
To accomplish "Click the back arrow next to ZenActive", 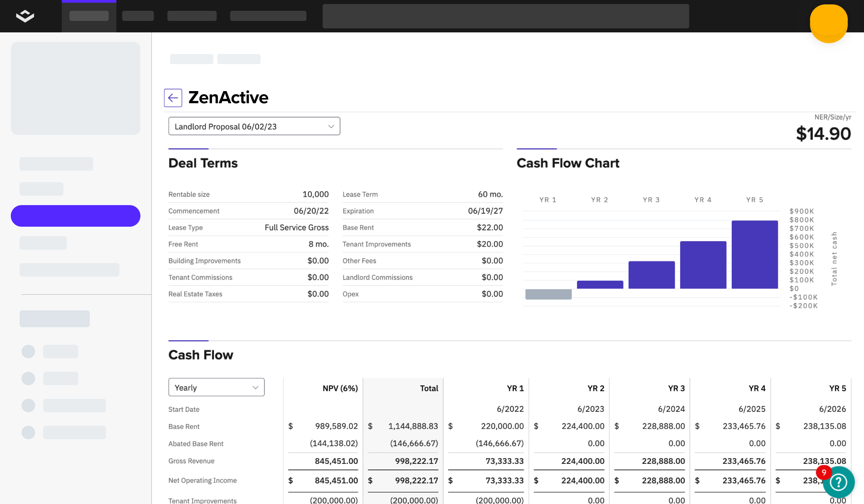I will (x=173, y=98).
